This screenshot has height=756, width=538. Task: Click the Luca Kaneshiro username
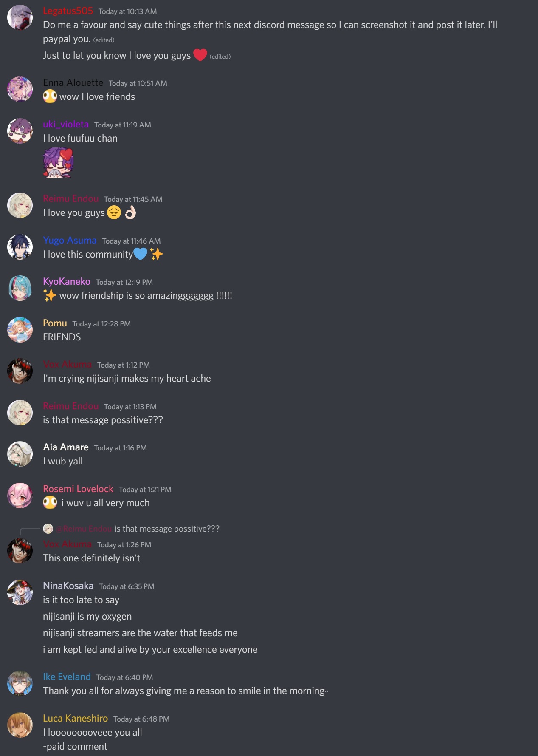tap(75, 718)
